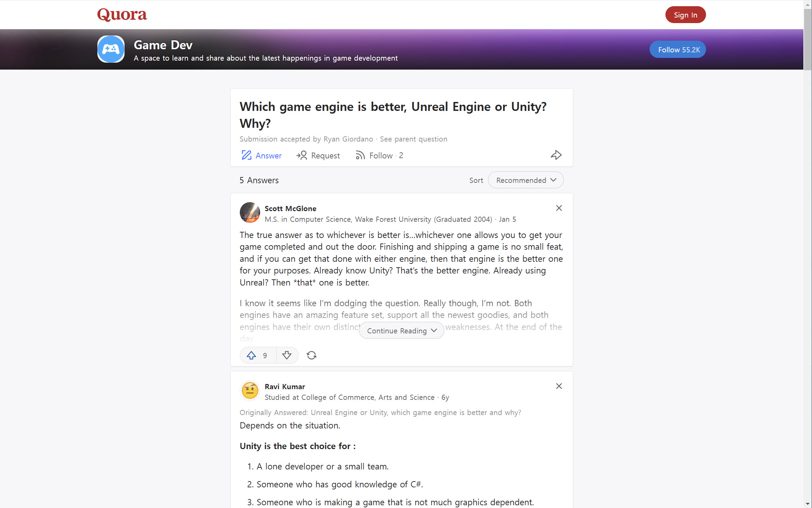Screen dimensions: 812x508
Task: Click the Game Dev controller icon
Action: (111, 49)
